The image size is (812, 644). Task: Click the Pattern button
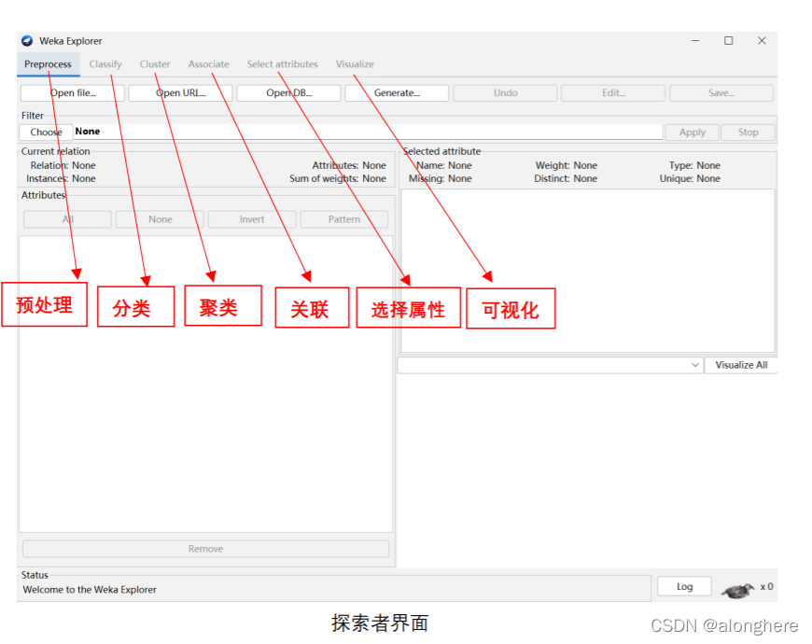tap(343, 219)
